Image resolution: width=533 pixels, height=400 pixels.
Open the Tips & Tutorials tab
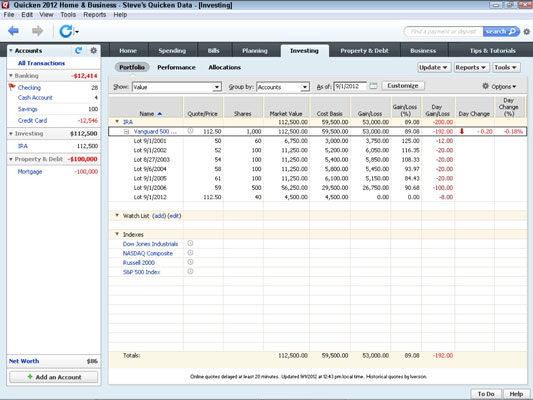pos(493,51)
